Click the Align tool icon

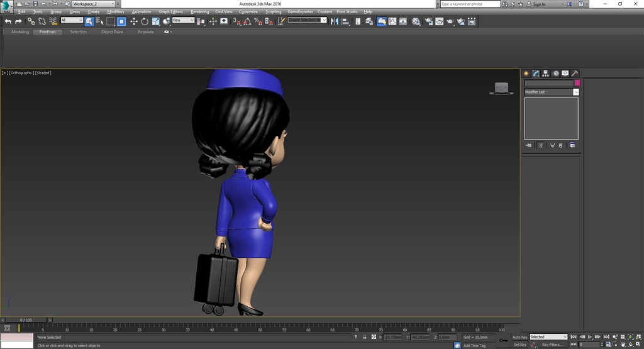coord(346,21)
